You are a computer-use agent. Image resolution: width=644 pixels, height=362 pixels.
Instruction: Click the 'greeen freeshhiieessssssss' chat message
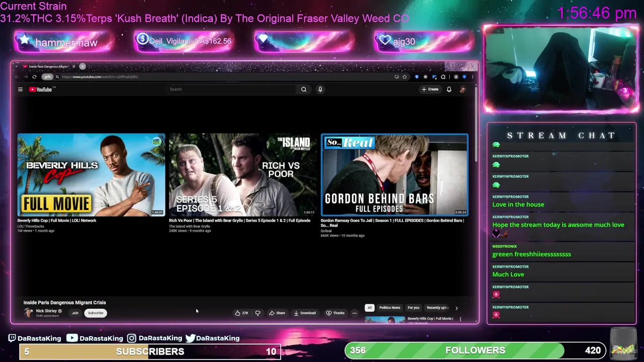[531, 254]
